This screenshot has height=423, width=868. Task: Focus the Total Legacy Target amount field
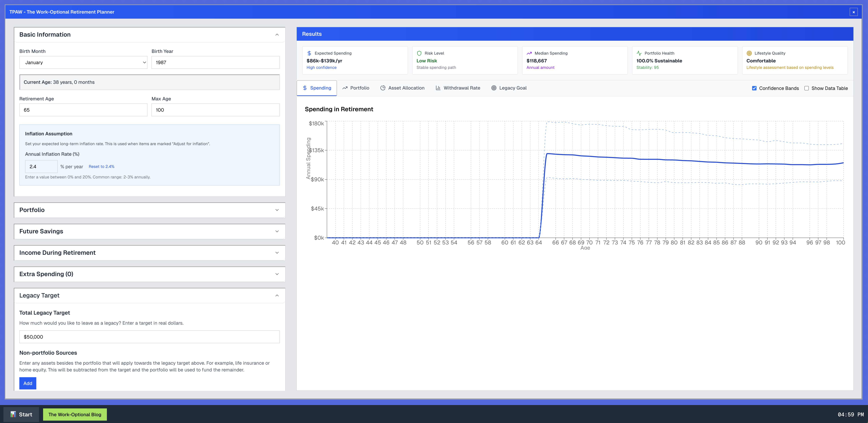coord(149,337)
